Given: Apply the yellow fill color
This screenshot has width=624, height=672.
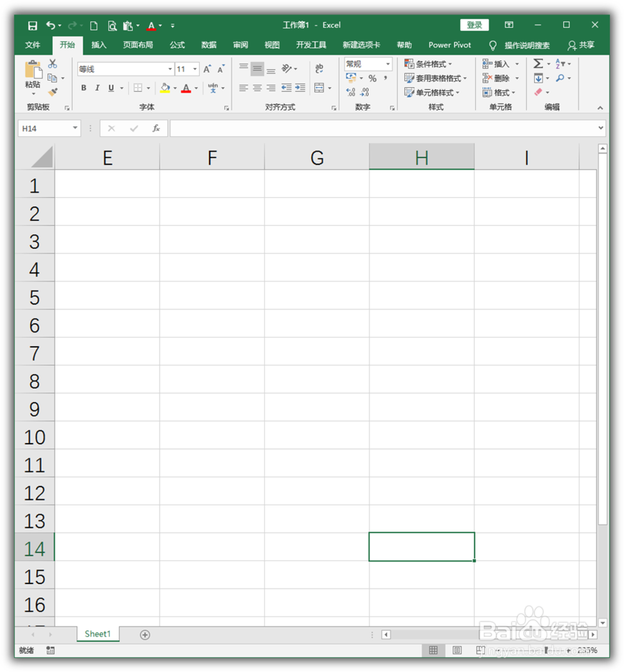Looking at the screenshot, I should pos(165,88).
